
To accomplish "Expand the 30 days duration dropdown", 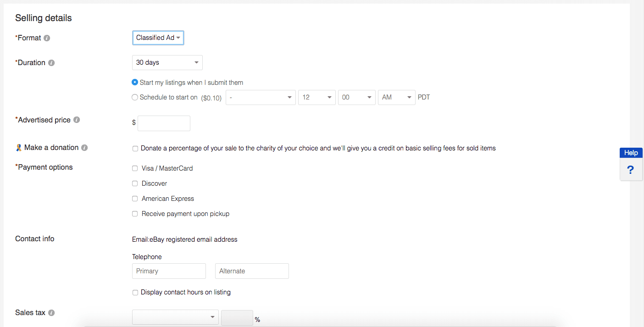I will 167,62.
